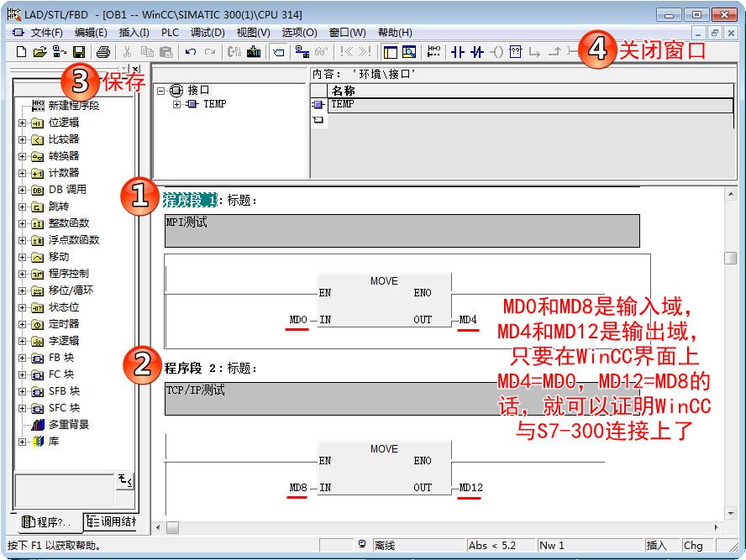Click close branch toolbar icon

pos(554,51)
